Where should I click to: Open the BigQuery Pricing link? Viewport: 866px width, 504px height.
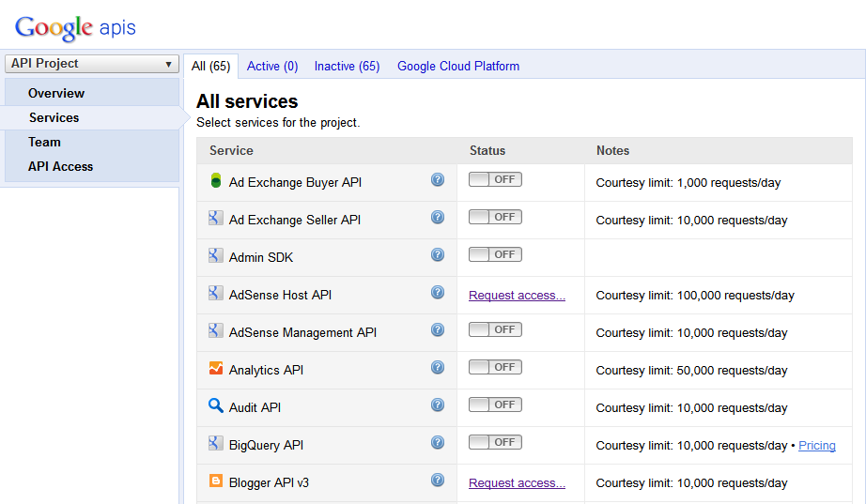[817, 446]
